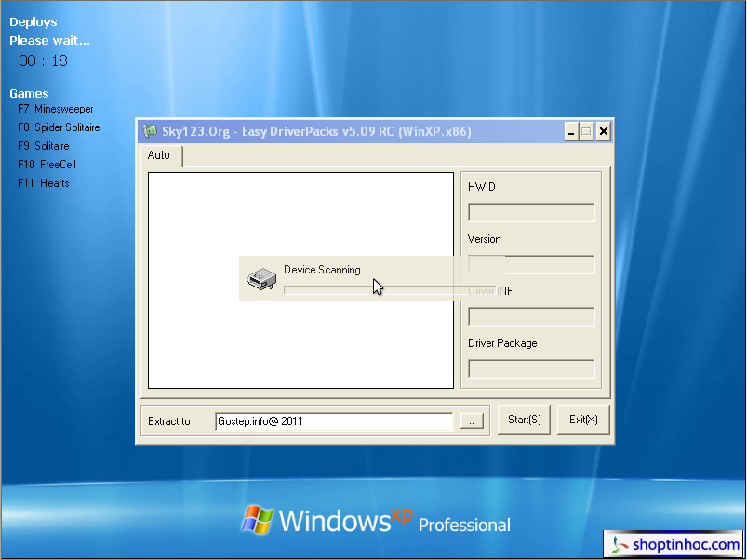Click the Exit(X) button
747x560 pixels.
tap(583, 420)
